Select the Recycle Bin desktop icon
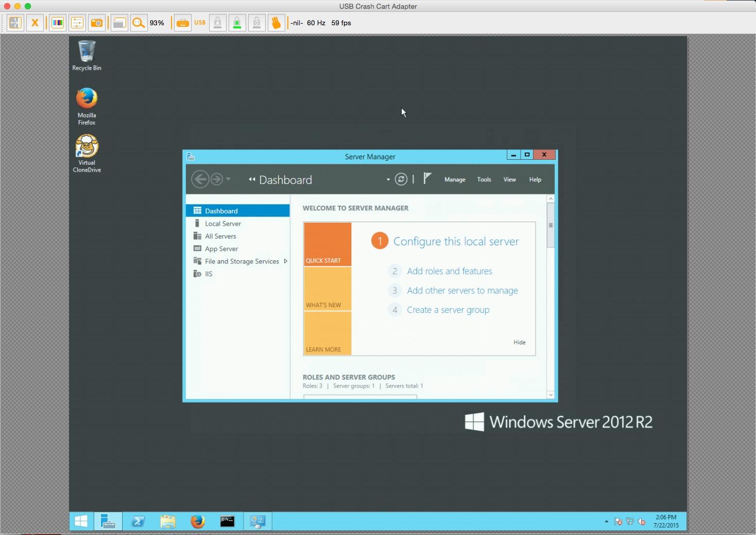This screenshot has height=535, width=756. click(87, 56)
